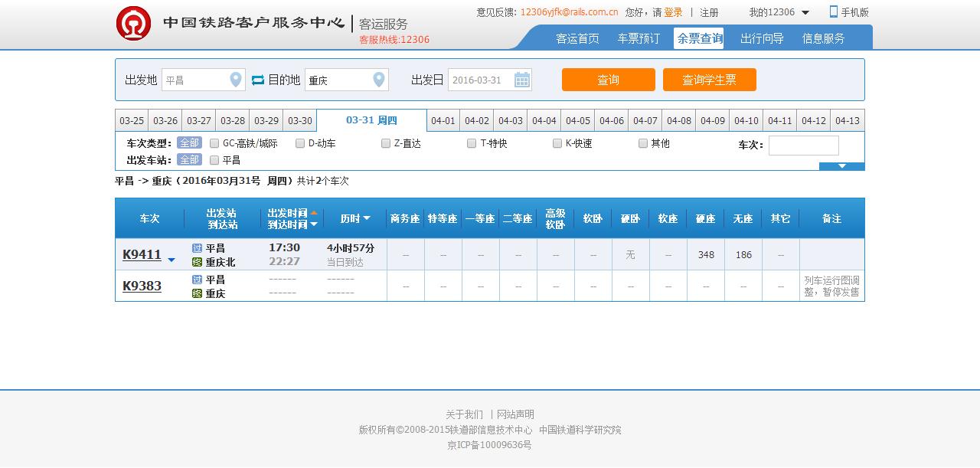Screen dimensions: 980x468
Task: Expand the filter panel blue arrow
Action: pyautogui.click(x=841, y=166)
